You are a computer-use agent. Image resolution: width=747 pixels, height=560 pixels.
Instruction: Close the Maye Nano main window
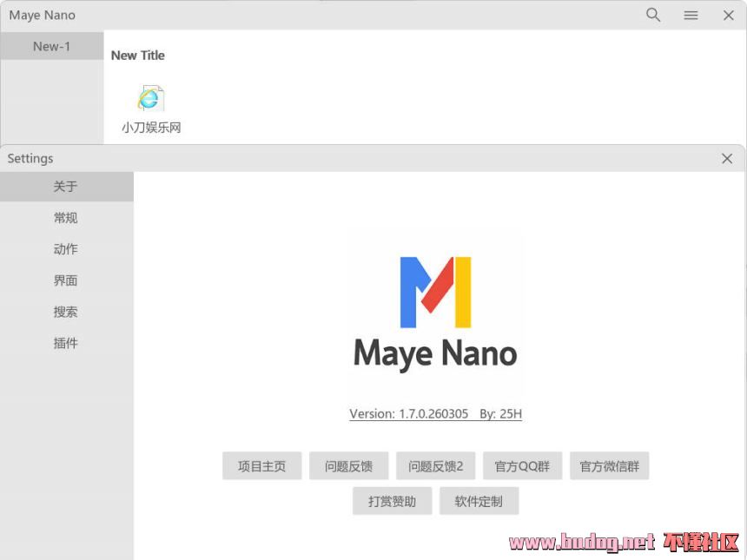728,16
